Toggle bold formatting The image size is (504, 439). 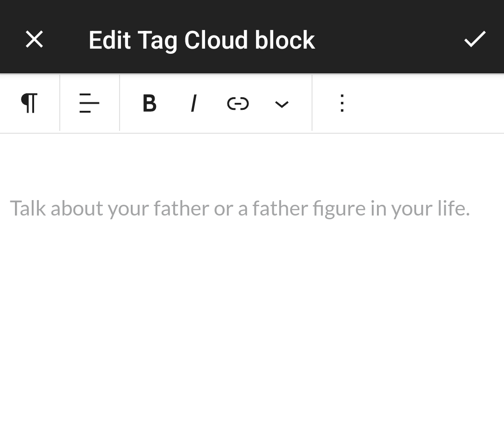coord(149,103)
